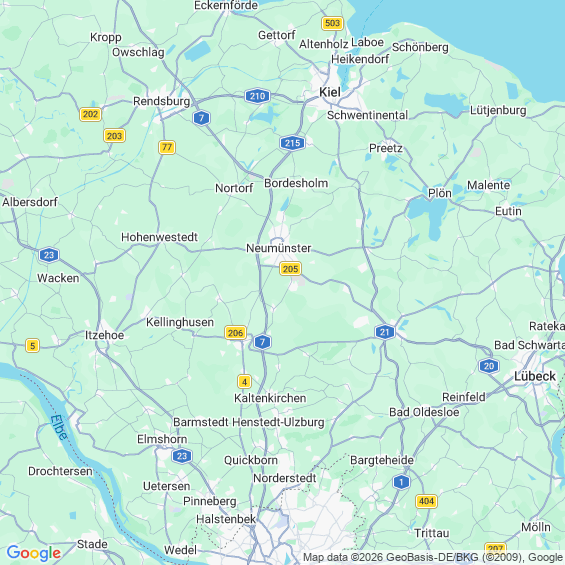Select the Neumünster city label
565x565 pixels.
click(x=279, y=248)
